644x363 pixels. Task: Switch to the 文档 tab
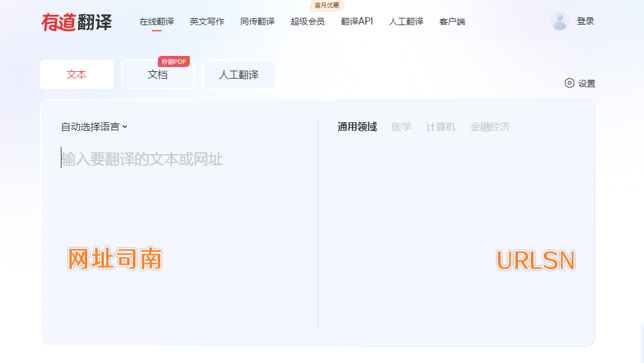pos(157,74)
